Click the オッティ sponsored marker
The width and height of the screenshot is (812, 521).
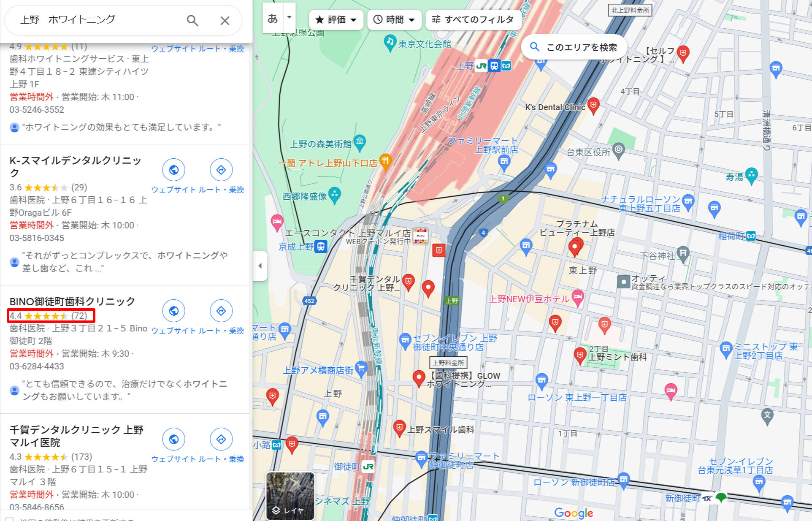[x=623, y=282]
